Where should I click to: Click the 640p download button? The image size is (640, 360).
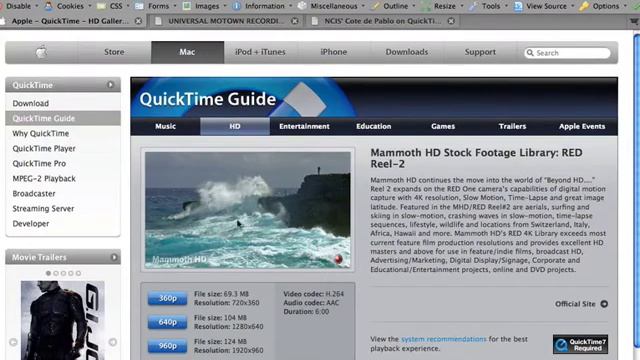tap(167, 322)
